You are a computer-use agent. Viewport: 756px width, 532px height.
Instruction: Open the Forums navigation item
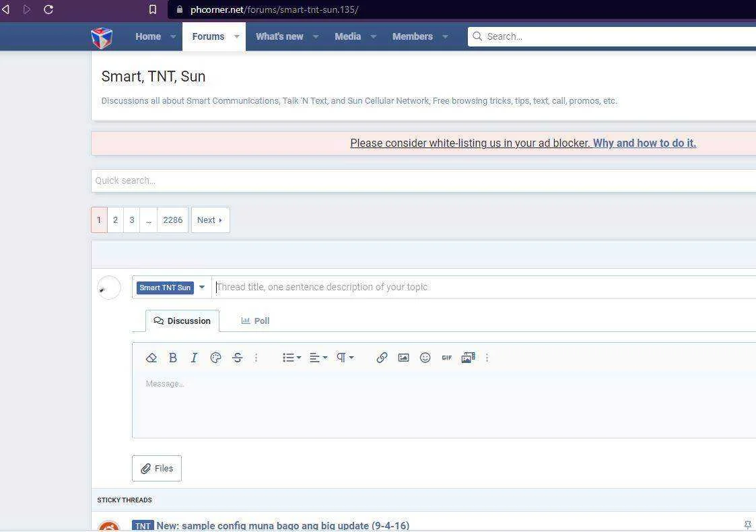[x=208, y=36]
